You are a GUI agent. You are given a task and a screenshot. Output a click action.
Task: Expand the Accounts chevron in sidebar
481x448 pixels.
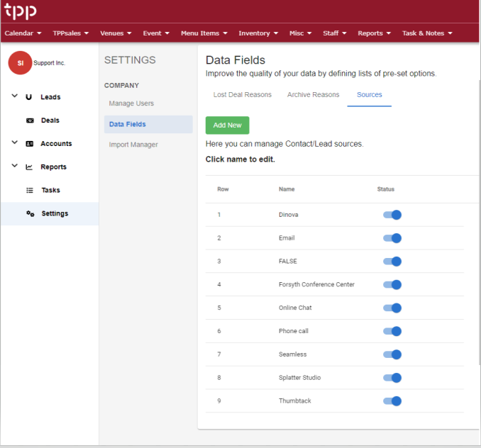tap(14, 142)
